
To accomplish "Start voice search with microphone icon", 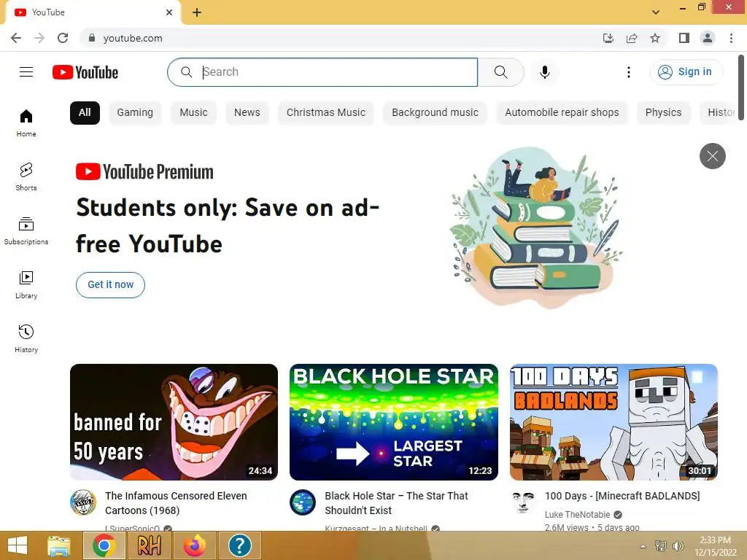I will (545, 72).
